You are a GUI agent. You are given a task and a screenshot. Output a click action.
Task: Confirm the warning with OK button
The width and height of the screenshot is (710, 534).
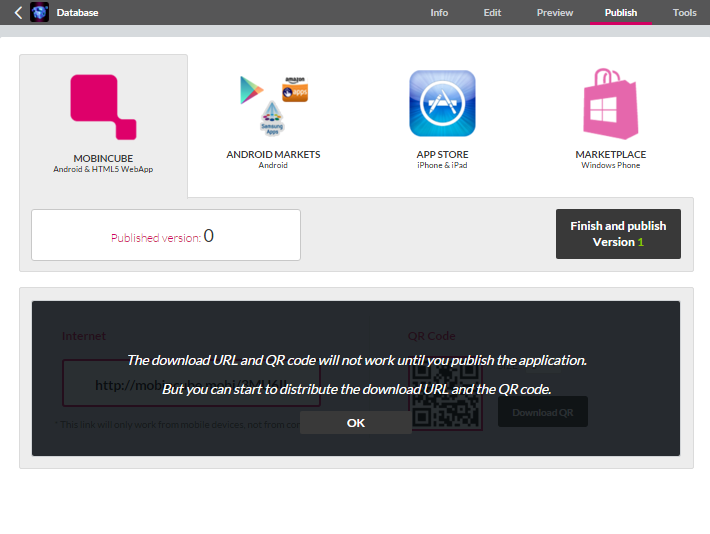tap(356, 423)
